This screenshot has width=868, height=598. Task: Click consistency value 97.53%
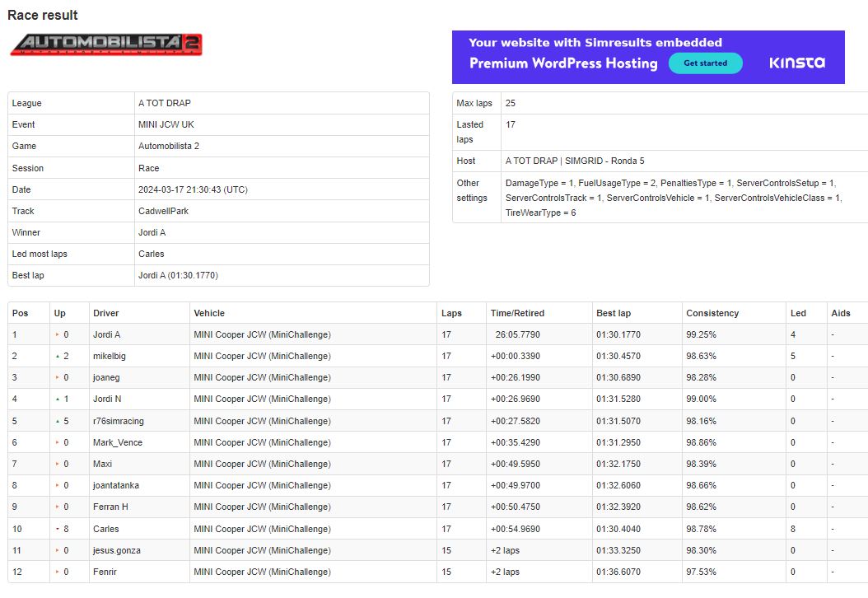[701, 572]
